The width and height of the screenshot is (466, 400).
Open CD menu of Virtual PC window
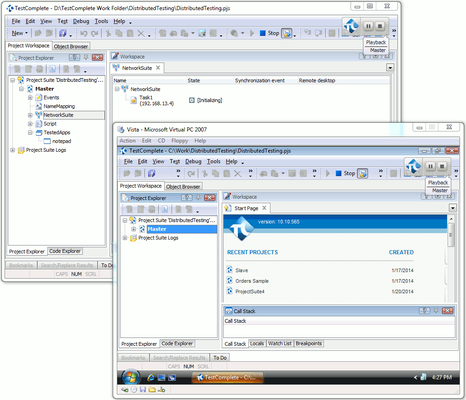[161, 141]
